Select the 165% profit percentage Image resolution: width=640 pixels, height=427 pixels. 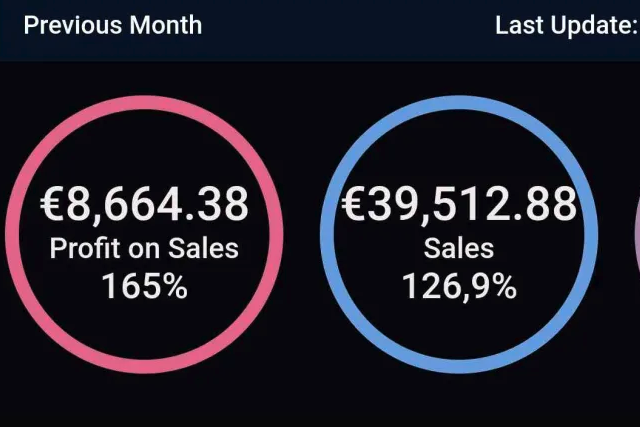tap(144, 286)
